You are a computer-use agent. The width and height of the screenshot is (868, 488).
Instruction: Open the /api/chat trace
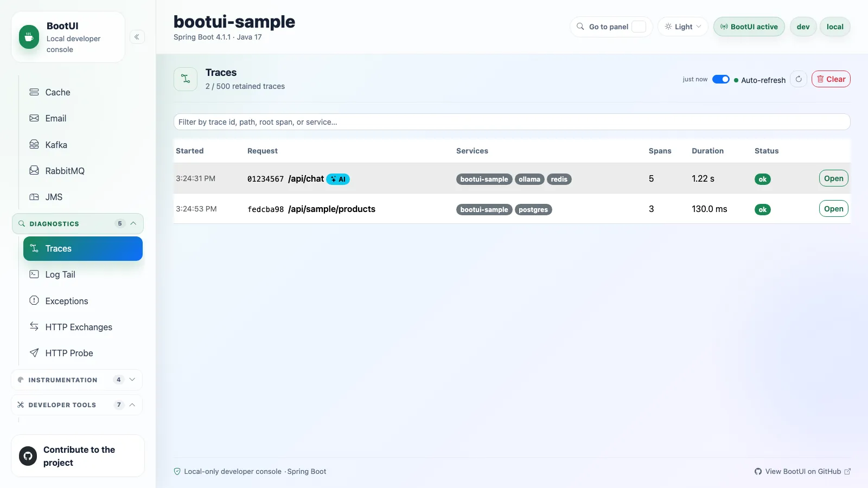point(833,178)
